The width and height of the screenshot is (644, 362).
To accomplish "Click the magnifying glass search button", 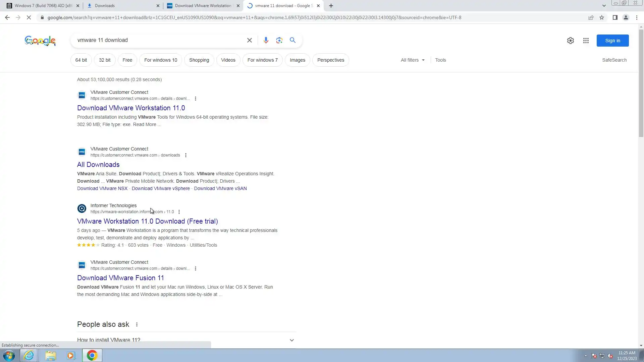I will 292,40.
